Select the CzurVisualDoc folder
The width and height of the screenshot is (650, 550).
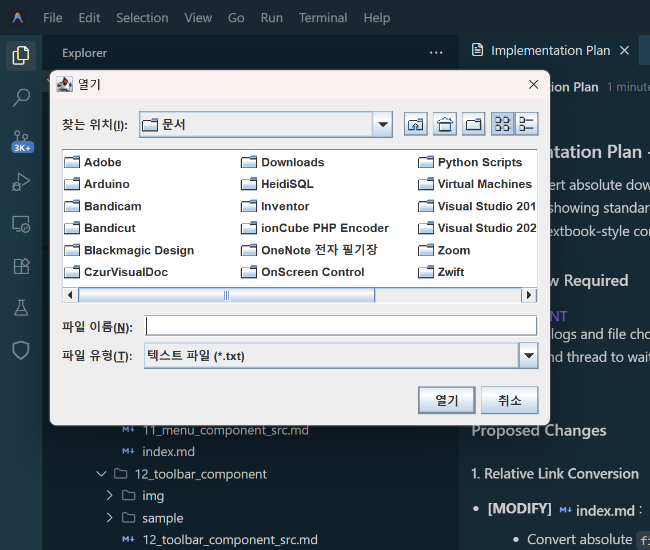116,272
